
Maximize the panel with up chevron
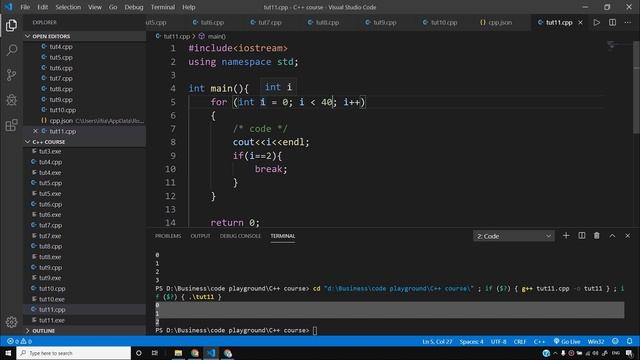click(x=612, y=236)
